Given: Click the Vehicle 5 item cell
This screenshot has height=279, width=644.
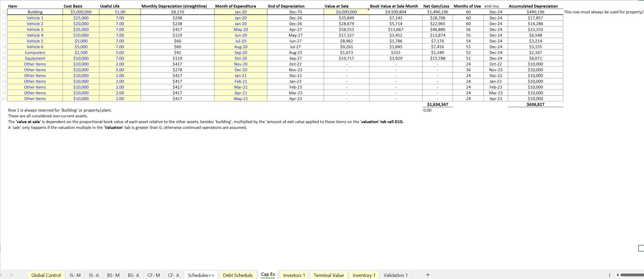Looking at the screenshot, I should point(35,41).
